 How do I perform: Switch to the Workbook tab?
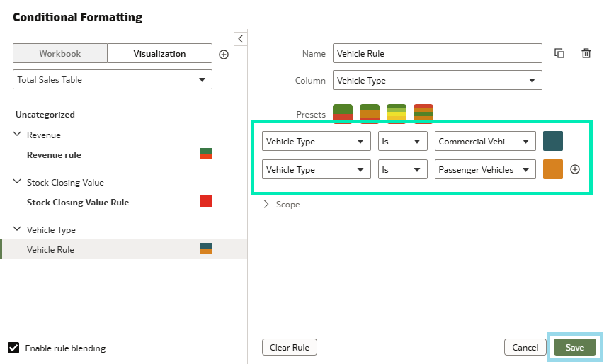tap(60, 54)
